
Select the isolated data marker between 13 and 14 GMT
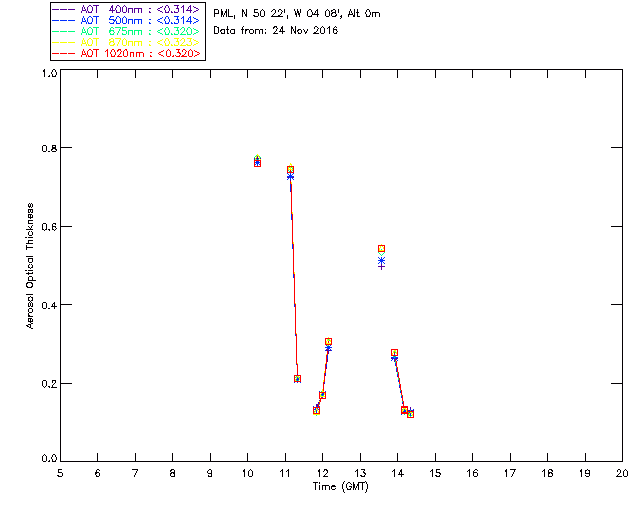(x=381, y=256)
